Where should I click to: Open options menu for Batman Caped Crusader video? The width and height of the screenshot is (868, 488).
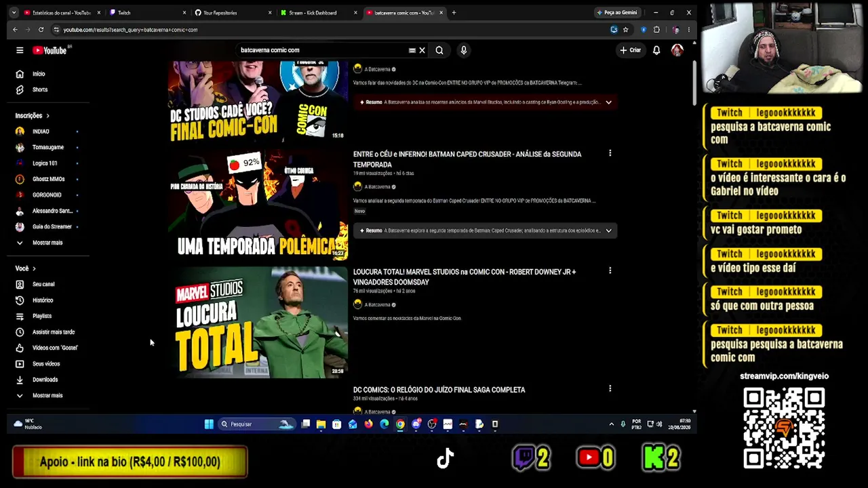pos(610,153)
